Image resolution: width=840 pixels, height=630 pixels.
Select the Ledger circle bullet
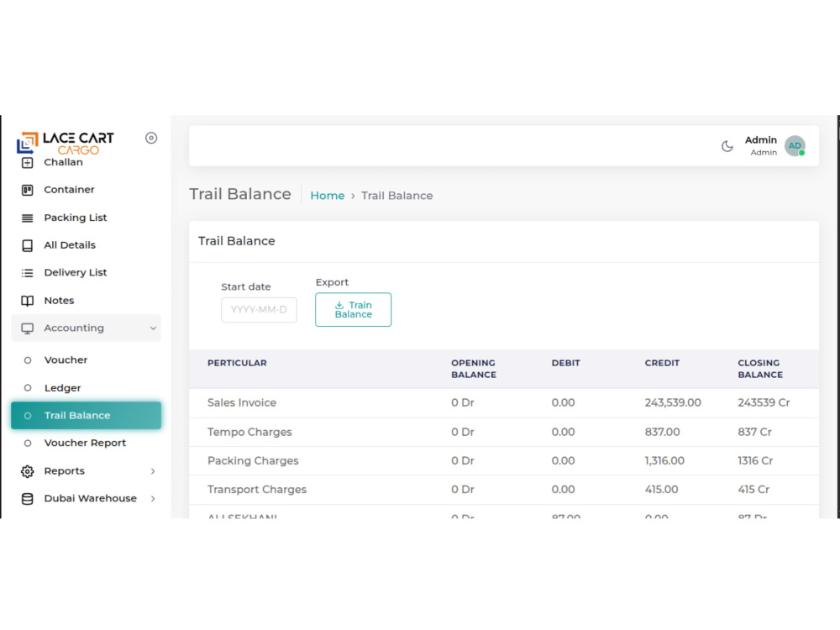coord(28,388)
